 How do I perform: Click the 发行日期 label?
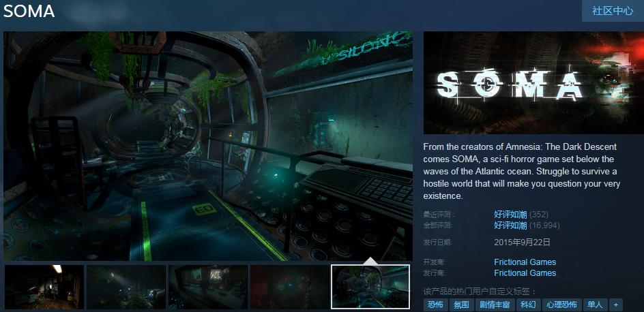(438, 243)
